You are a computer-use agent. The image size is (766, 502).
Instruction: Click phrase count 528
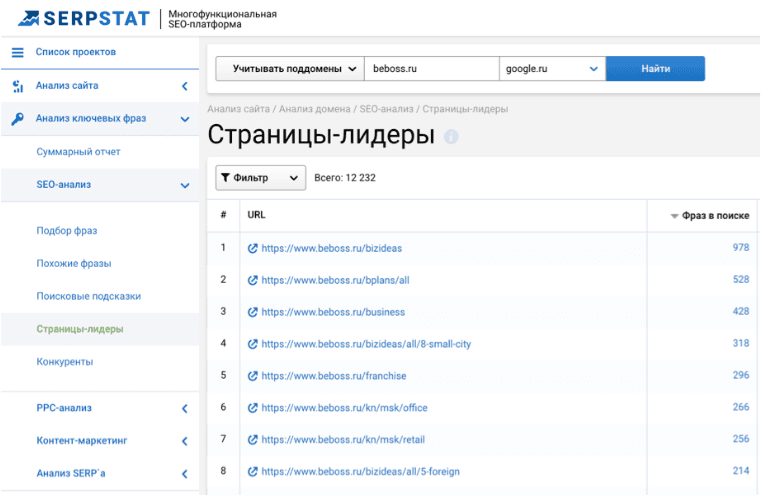[x=741, y=279]
